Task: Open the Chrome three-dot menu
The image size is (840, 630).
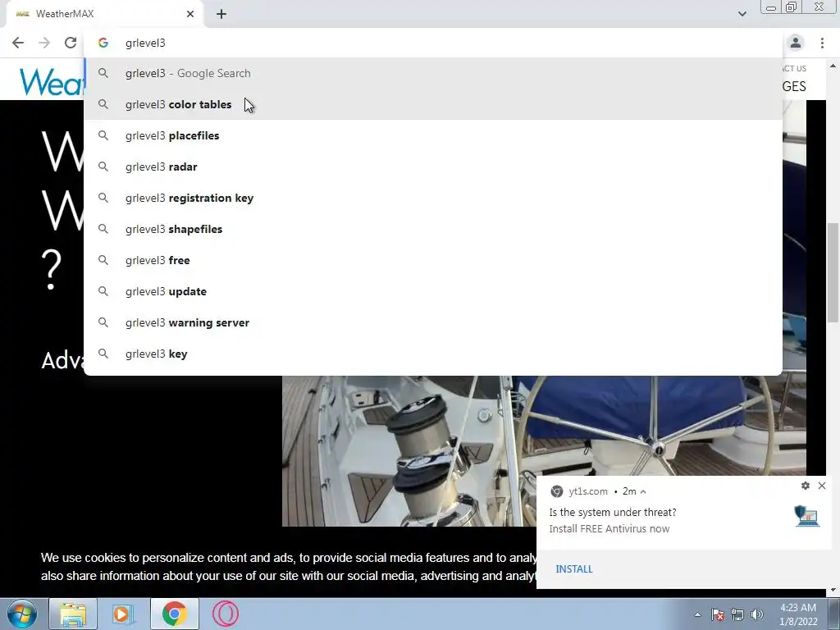Action: pos(822,43)
